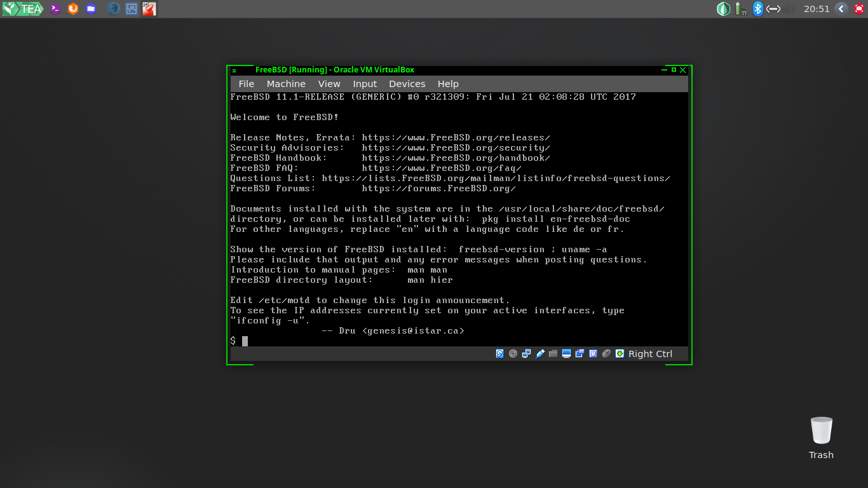Viewport: 868px width, 488px height.
Task: Click the optical disc status indicator
Action: coord(513,354)
